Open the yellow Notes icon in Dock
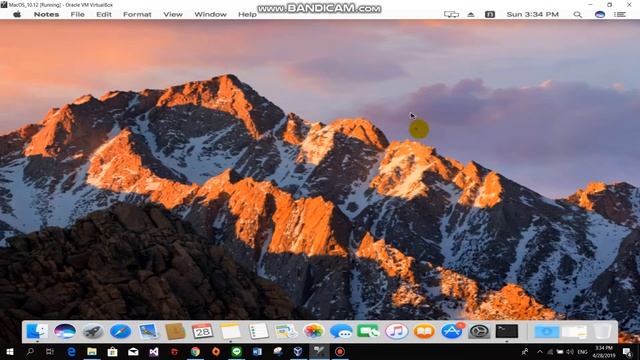The image size is (640, 360). tap(231, 331)
